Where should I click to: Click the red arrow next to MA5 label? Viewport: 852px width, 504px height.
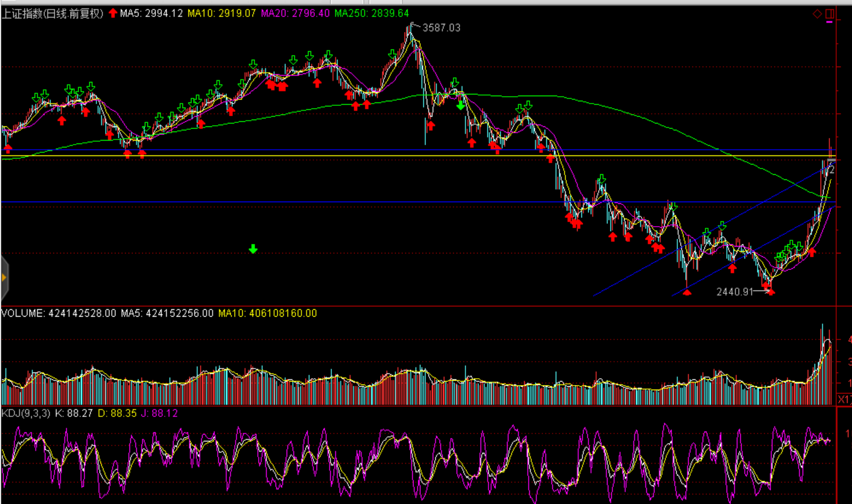[113, 13]
